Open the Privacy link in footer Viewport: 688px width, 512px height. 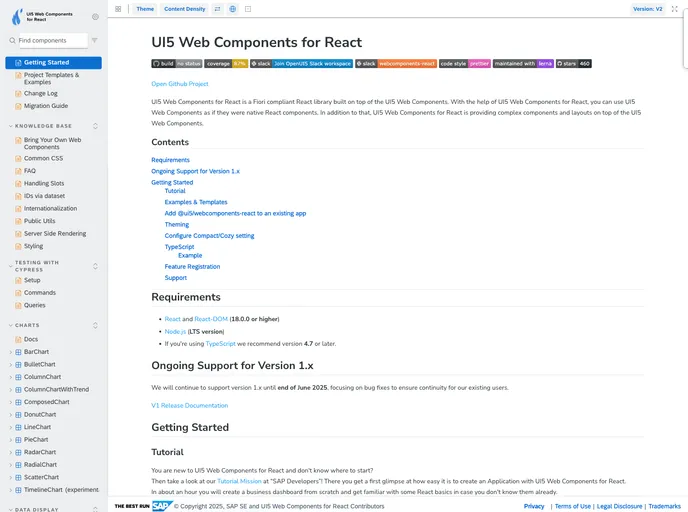pyautogui.click(x=534, y=506)
